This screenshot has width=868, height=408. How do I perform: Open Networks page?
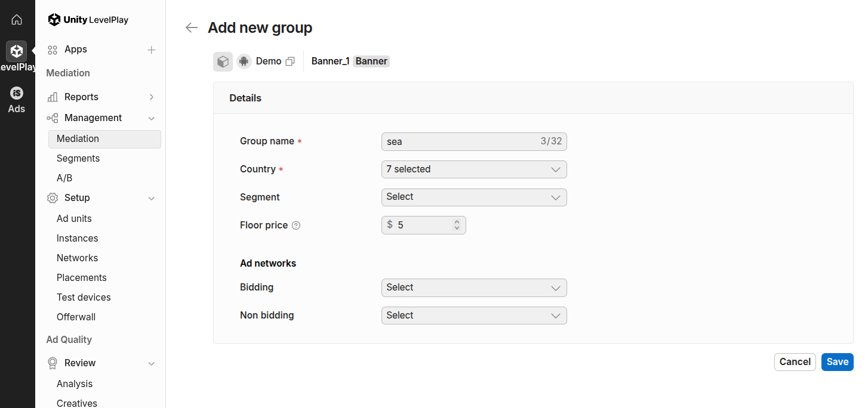point(77,258)
